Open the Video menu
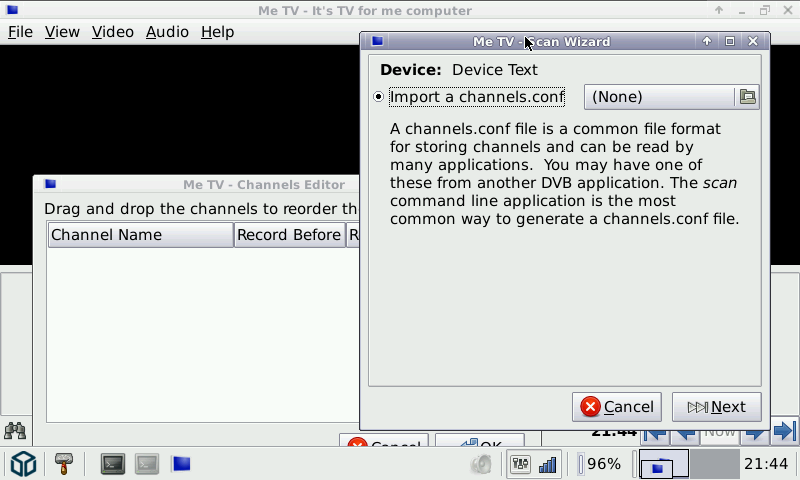Screen dimensions: 800x480 tap(112, 32)
